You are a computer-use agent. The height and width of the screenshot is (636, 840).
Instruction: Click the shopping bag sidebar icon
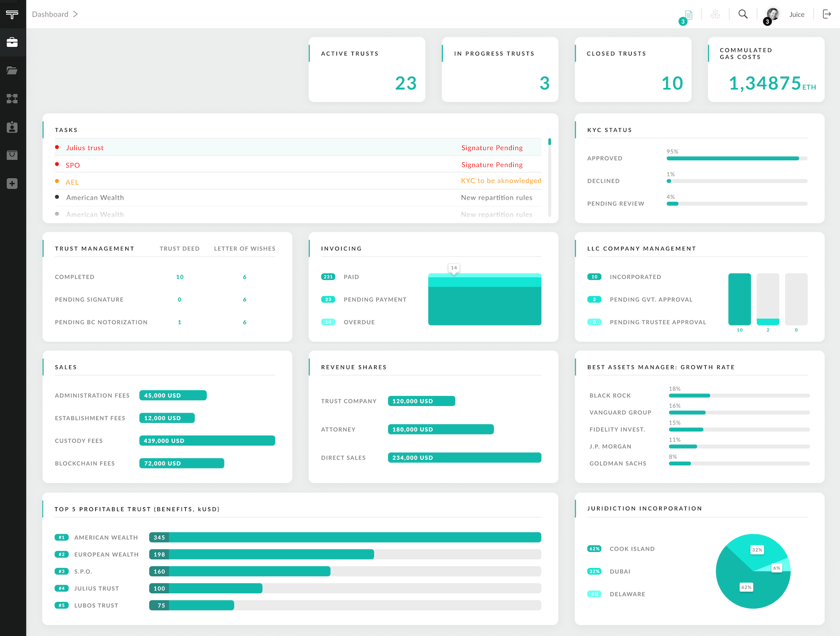pyautogui.click(x=12, y=155)
